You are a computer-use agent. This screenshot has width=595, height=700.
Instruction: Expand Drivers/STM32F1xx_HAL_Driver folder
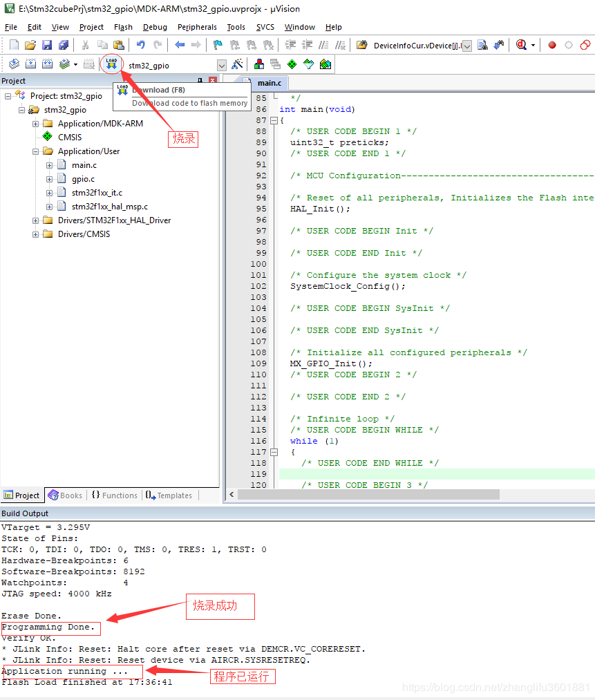coord(35,220)
